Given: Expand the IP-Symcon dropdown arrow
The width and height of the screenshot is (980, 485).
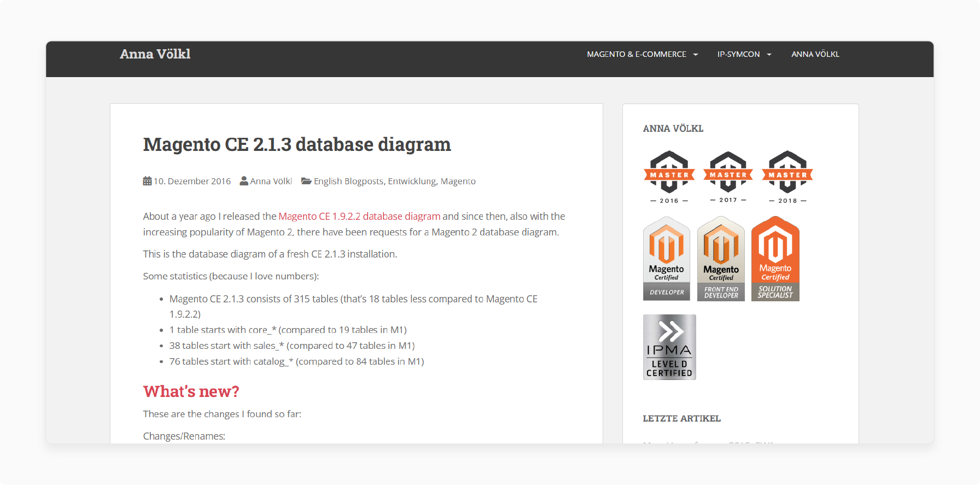Looking at the screenshot, I should click(769, 55).
